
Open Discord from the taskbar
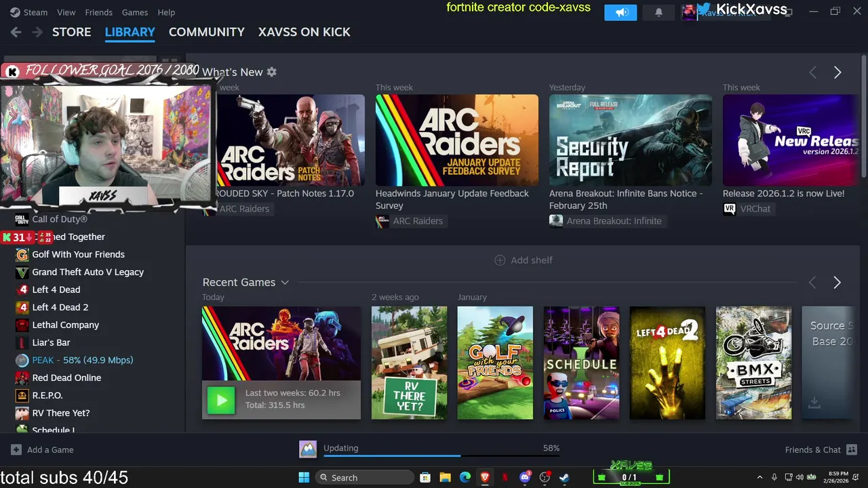pyautogui.click(x=524, y=477)
